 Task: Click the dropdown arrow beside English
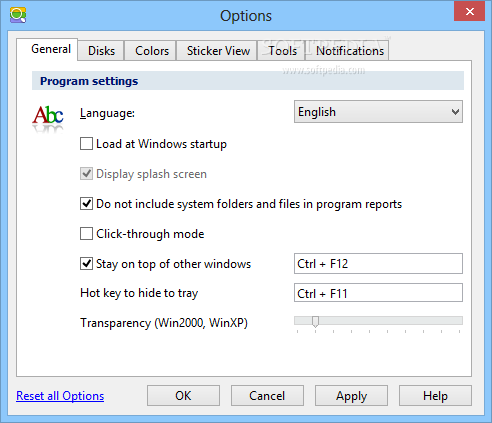pyautogui.click(x=455, y=112)
